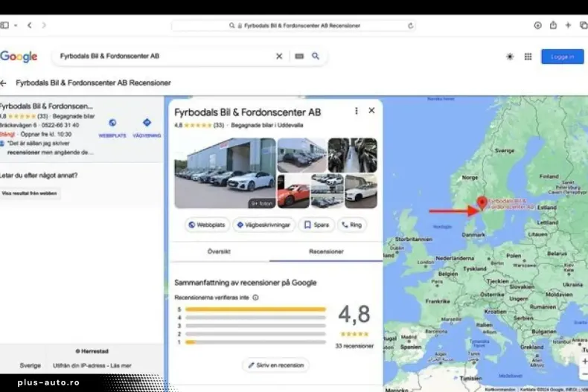Call the business with Ring
Image resolution: width=588 pixels, height=392 pixels.
(352, 225)
